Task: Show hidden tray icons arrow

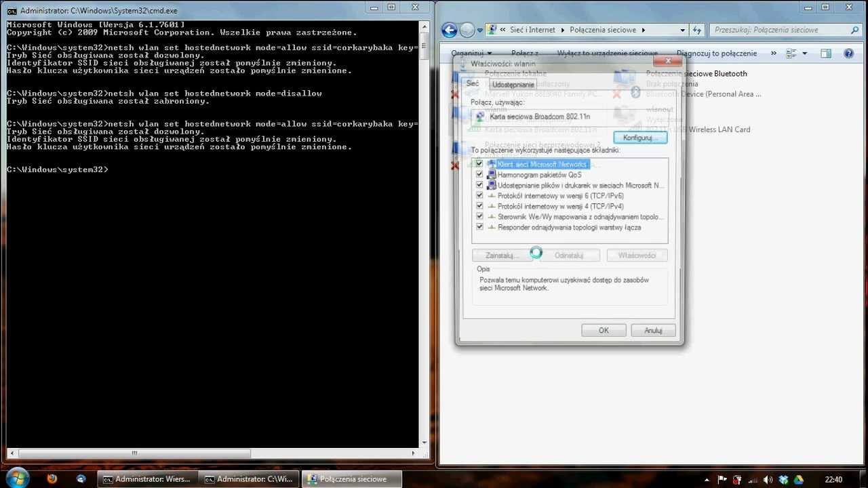Action: [x=707, y=479]
